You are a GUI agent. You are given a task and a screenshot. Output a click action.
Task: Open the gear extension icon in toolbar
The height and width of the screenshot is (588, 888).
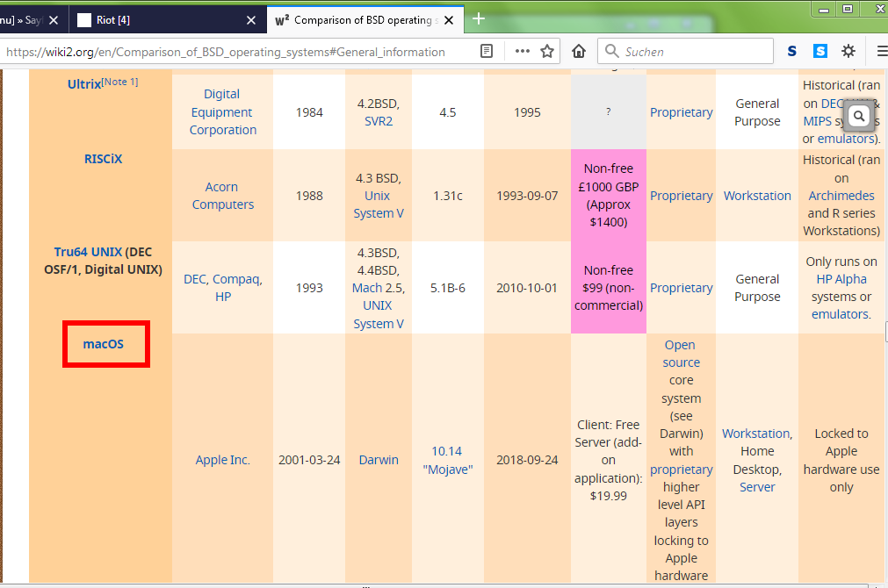848,52
